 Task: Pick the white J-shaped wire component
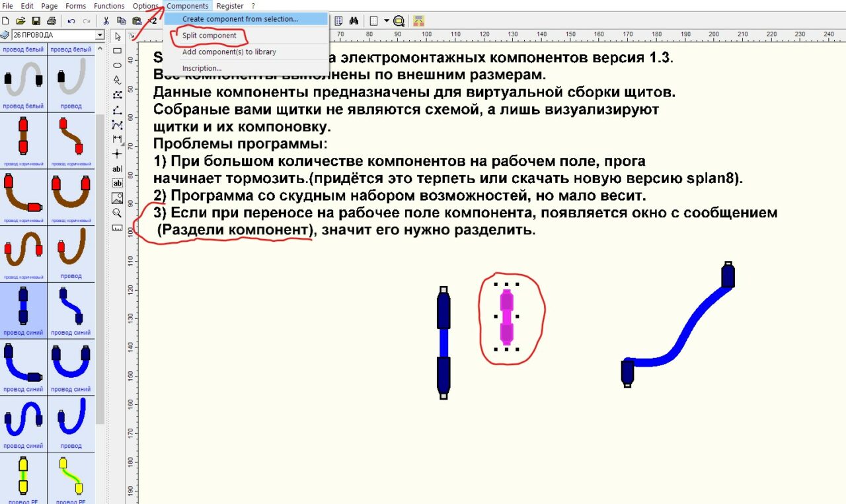[x=71, y=84]
